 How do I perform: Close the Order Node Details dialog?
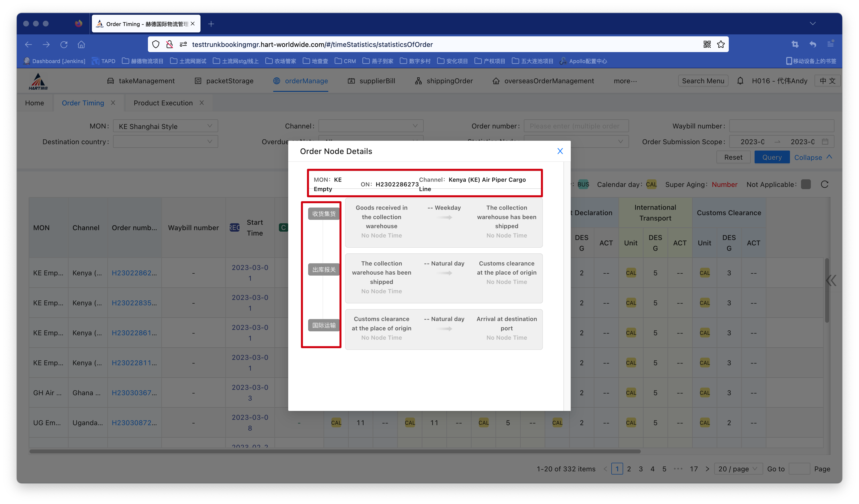560,151
